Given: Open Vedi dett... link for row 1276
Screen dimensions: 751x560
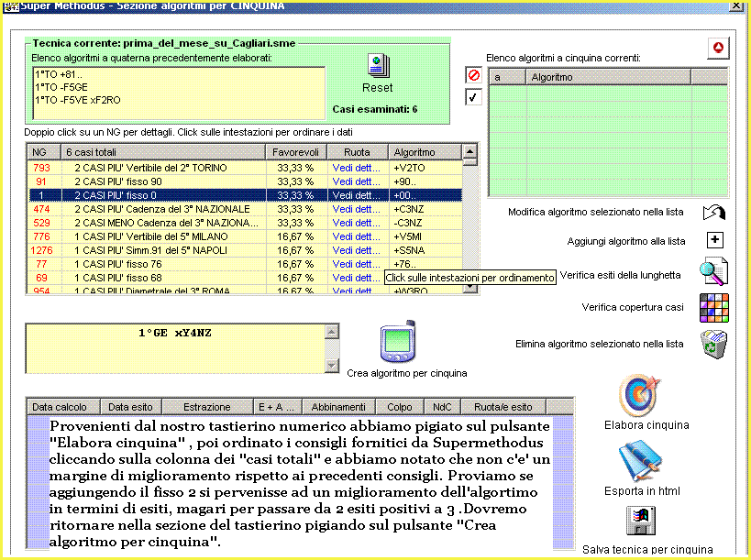Looking at the screenshot, I should pos(356,250).
